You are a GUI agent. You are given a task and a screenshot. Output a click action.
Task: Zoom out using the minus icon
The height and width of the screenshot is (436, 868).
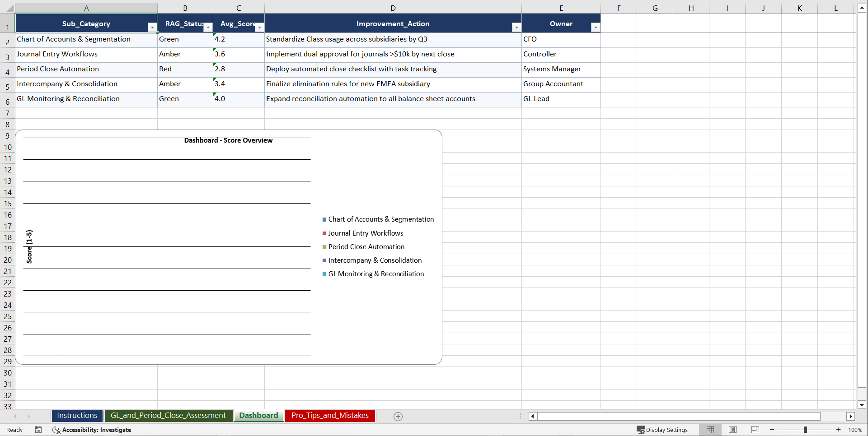click(x=771, y=430)
